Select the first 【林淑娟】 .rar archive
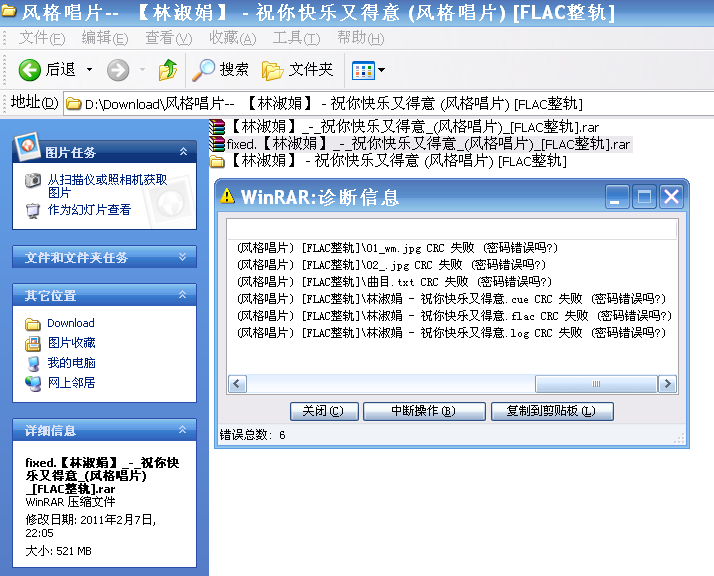Viewport: 714px width, 576px height. pyautogui.click(x=404, y=127)
